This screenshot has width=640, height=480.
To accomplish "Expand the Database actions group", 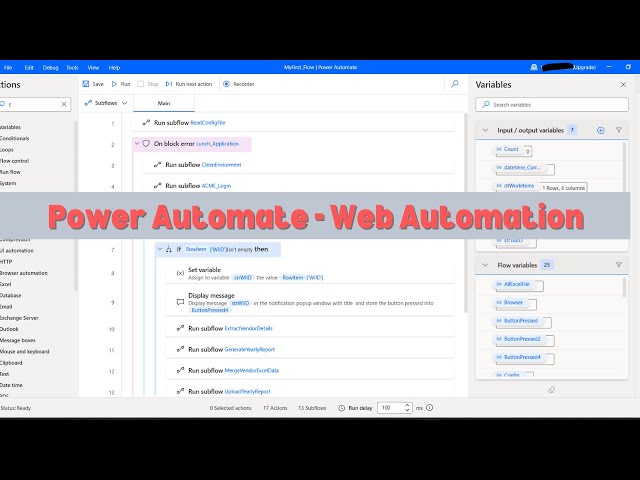I will pos(11,296).
